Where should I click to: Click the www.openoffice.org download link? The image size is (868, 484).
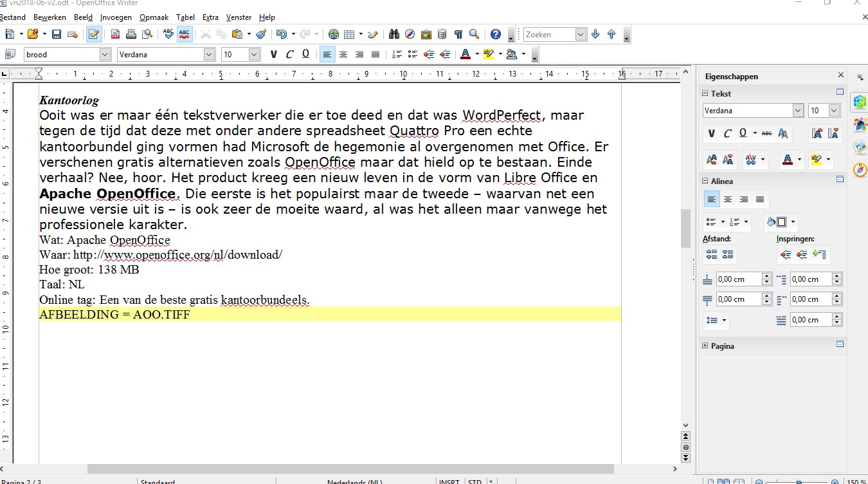178,255
